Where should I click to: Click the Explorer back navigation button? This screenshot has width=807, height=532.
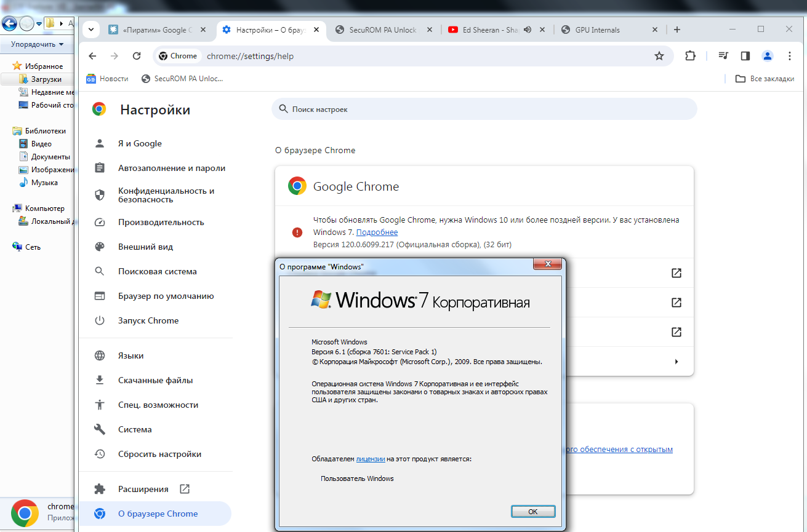(9, 24)
